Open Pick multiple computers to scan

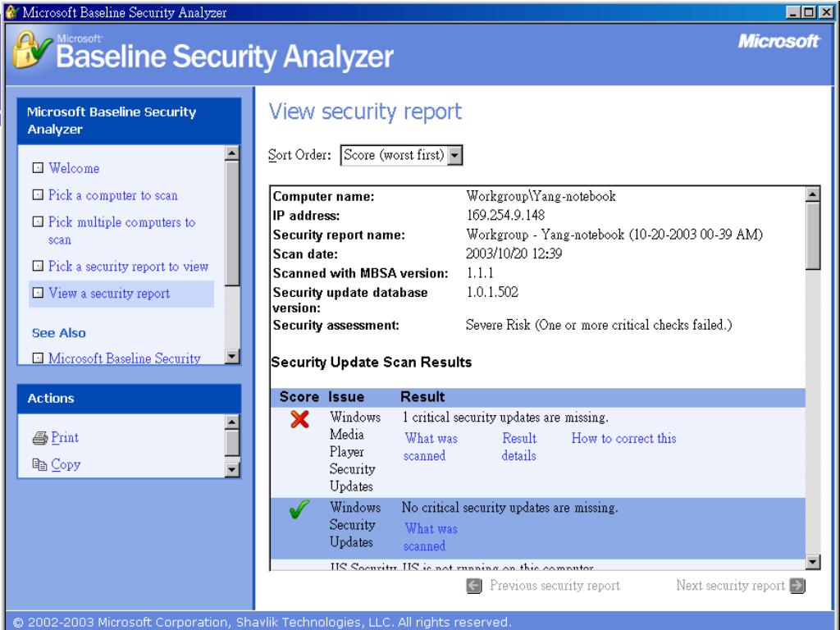pos(122,231)
